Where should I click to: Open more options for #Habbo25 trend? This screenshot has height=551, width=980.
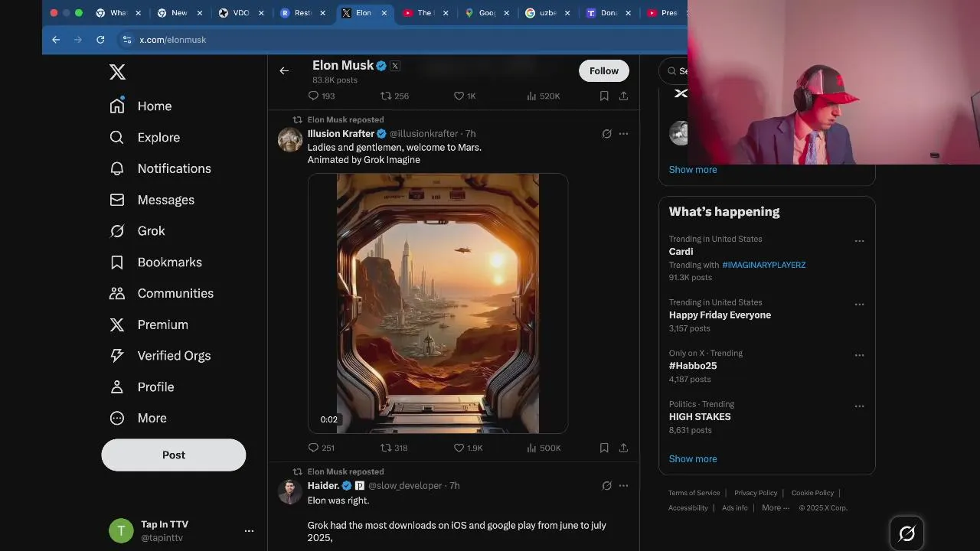click(859, 355)
